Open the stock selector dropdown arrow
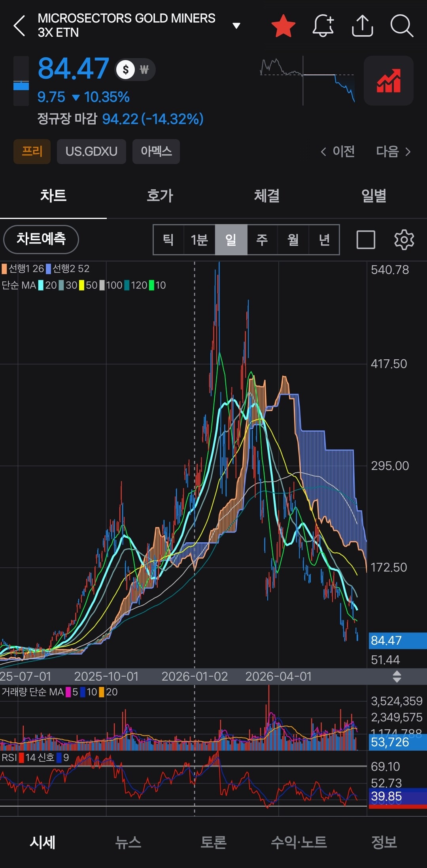The image size is (427, 868). tap(236, 26)
